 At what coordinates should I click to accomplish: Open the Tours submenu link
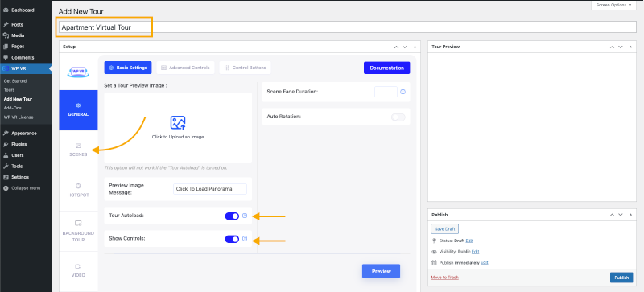9,90
